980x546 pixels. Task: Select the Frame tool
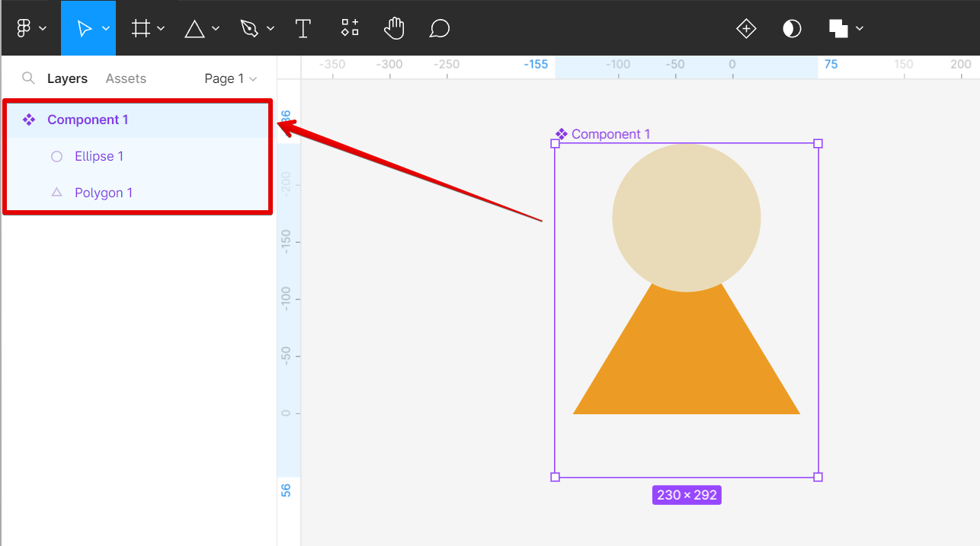(x=140, y=28)
